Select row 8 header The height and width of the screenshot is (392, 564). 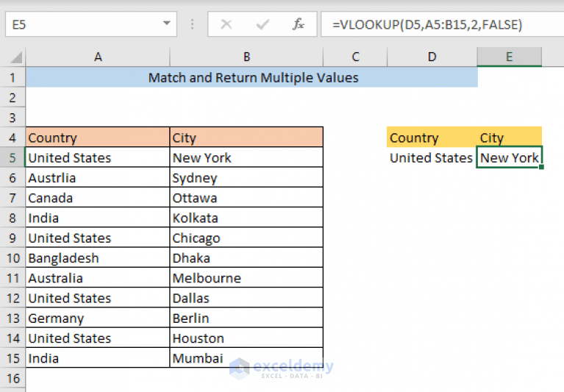13,218
